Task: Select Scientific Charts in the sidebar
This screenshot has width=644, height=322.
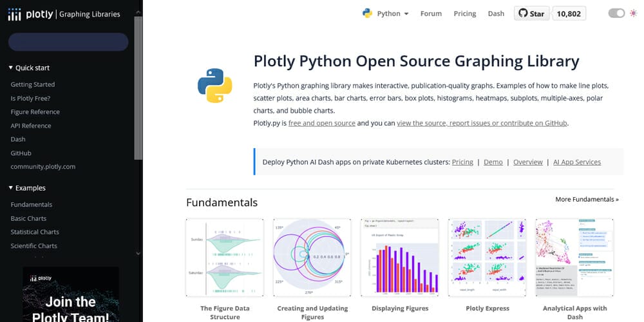Action: (x=33, y=246)
